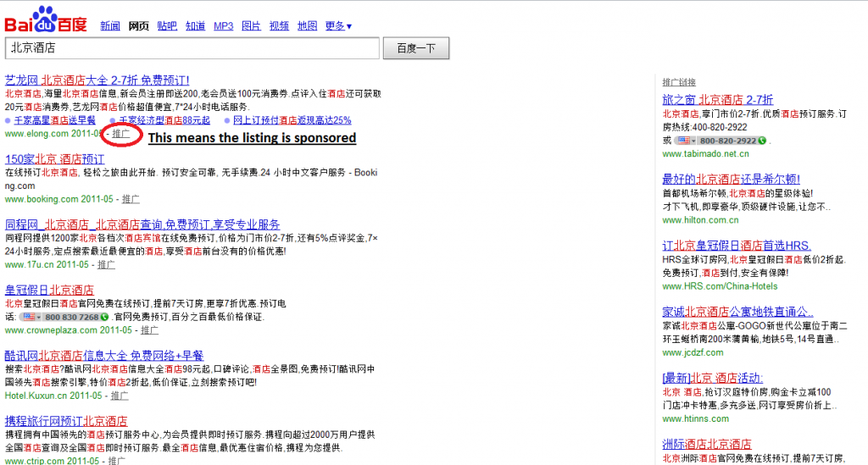Open sidebar ad [最新]北京 酒店活动
The height and width of the screenshot is (465, 868).
712,379
